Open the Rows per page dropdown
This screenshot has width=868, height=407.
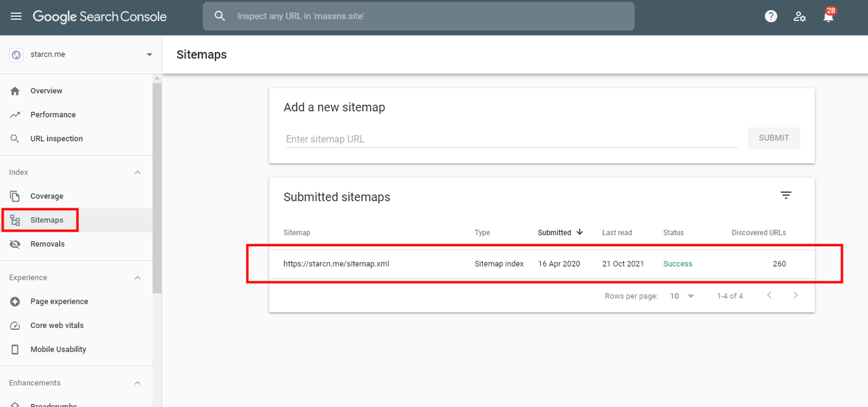pos(682,296)
